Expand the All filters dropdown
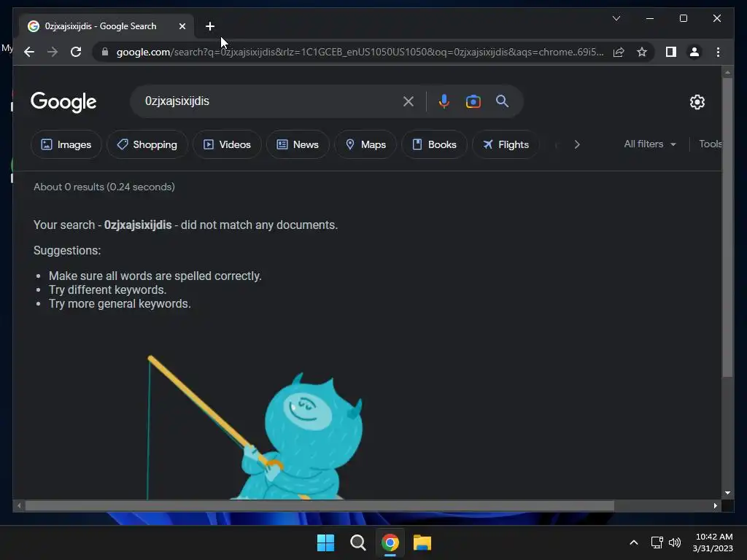747x560 pixels. coord(650,144)
